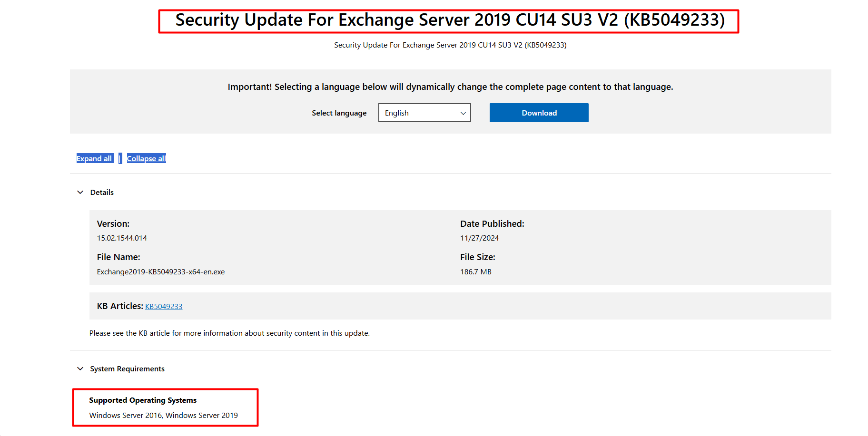Screen dimensions: 868x436
Task: Click the file name Exchange2019-KB5049233-x64-en.exe
Action: (161, 271)
